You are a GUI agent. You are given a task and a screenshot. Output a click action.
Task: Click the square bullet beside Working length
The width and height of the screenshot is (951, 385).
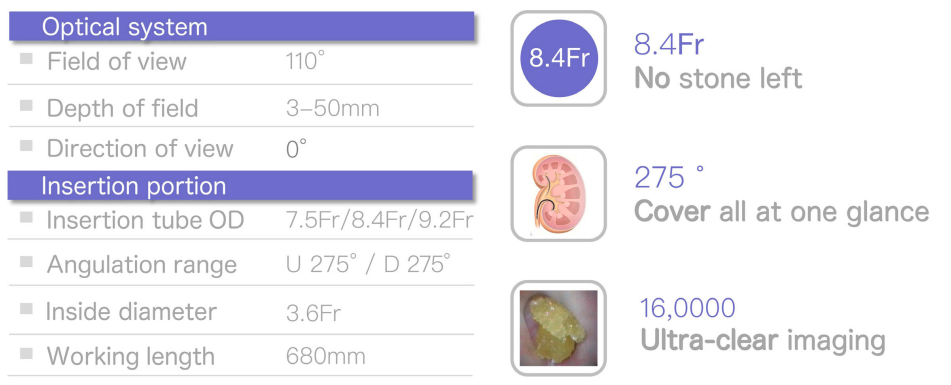(26, 353)
